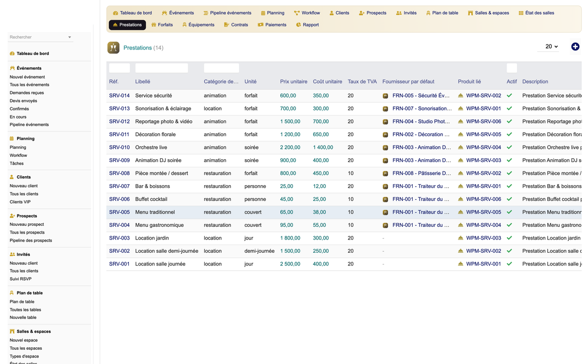Open SRV-014 reference link

120,96
